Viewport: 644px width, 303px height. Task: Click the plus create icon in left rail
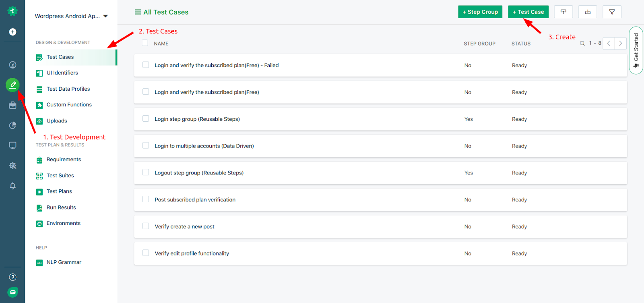[x=13, y=32]
